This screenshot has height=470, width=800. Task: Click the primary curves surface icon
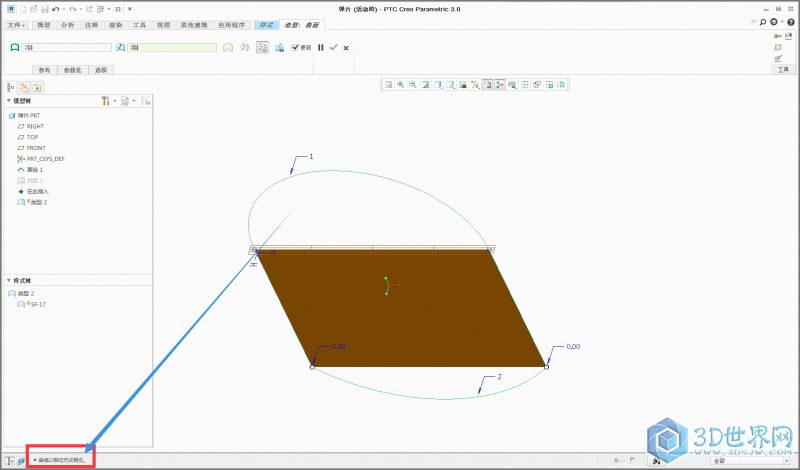click(x=15, y=47)
